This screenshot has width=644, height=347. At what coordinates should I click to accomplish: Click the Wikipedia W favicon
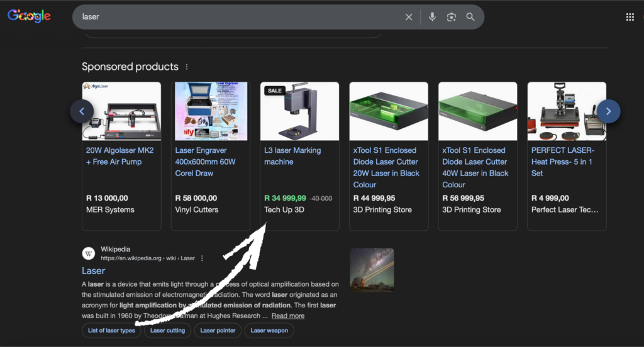coord(88,253)
